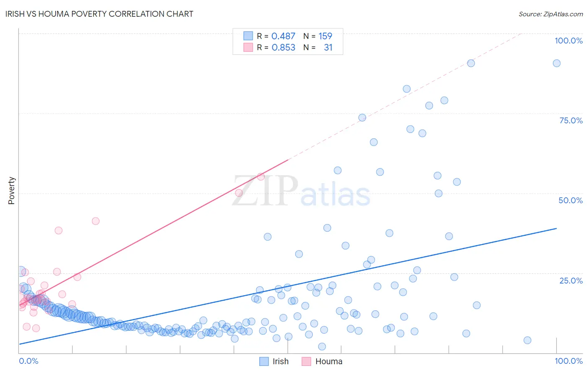Viewport: 588px width, 373px height.
Task: Click the N value 159 in legend
Action: 325,36
